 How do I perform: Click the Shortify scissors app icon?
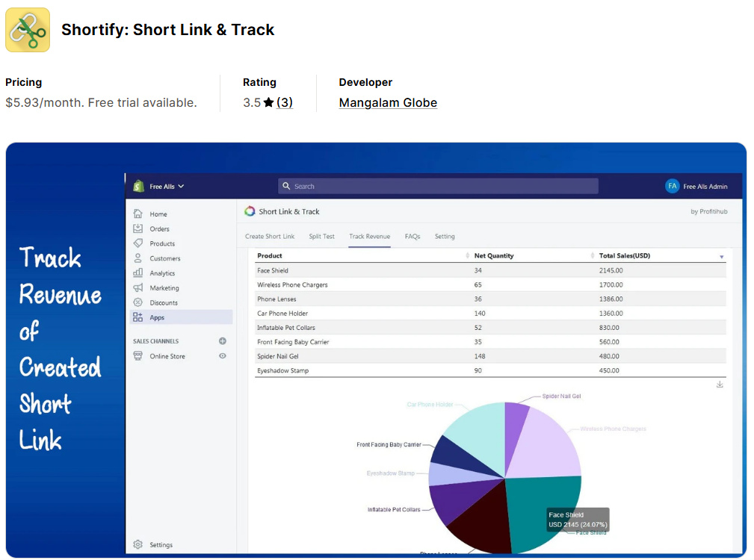click(x=28, y=30)
